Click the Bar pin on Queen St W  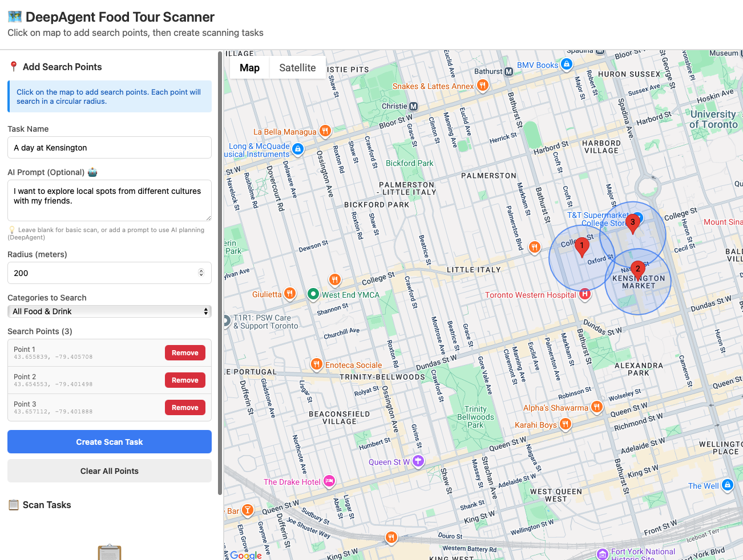tap(247, 510)
